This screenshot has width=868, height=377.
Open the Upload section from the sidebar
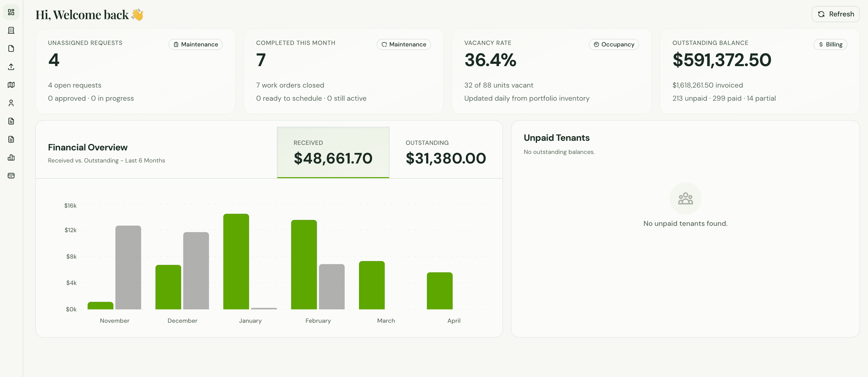click(11, 67)
